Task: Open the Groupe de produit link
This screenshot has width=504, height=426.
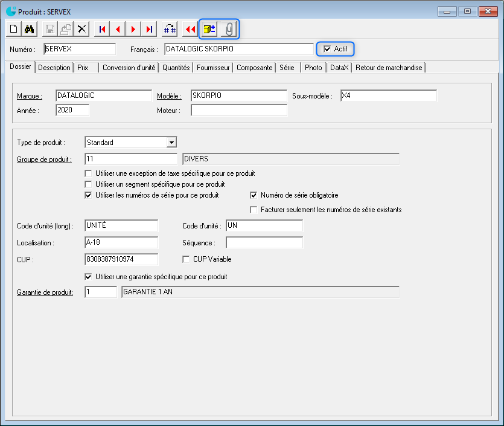Action: click(44, 160)
